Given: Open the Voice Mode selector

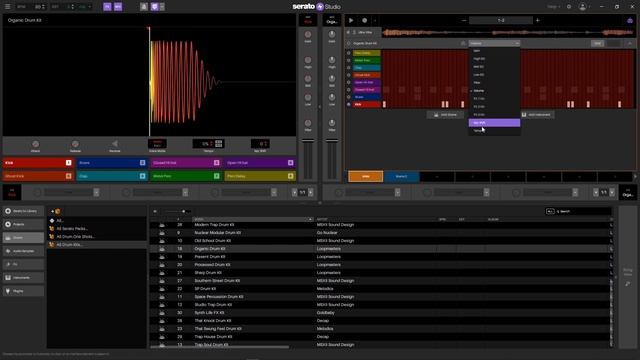Looking at the screenshot, I should pos(157,144).
